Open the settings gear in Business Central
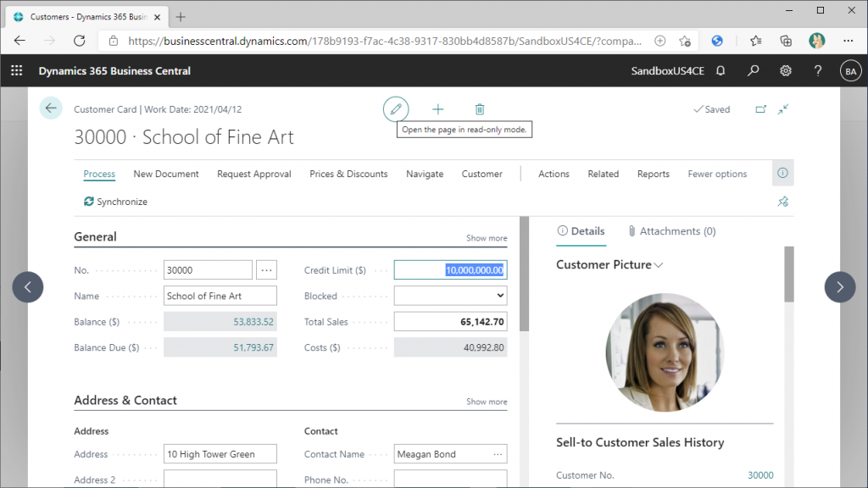 [x=786, y=71]
